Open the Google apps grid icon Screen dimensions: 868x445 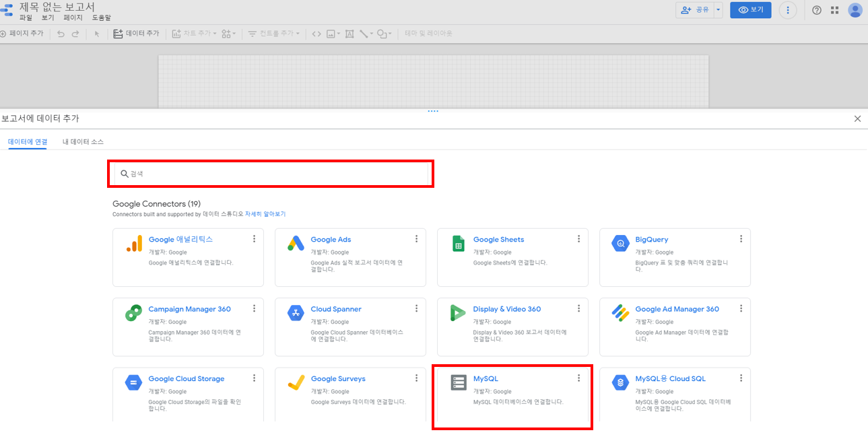click(835, 10)
